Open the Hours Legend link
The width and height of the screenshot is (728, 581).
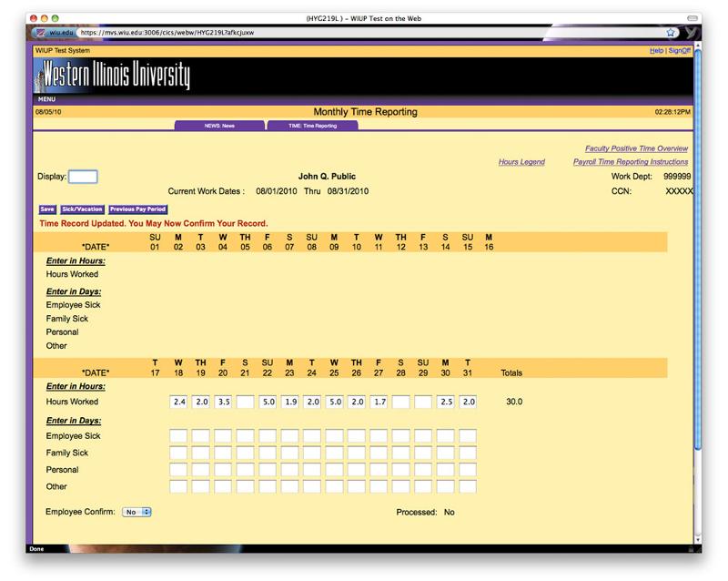click(x=521, y=162)
